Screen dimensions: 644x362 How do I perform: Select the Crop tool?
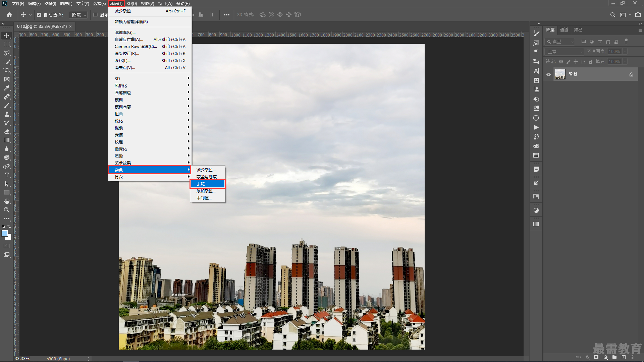(x=7, y=70)
